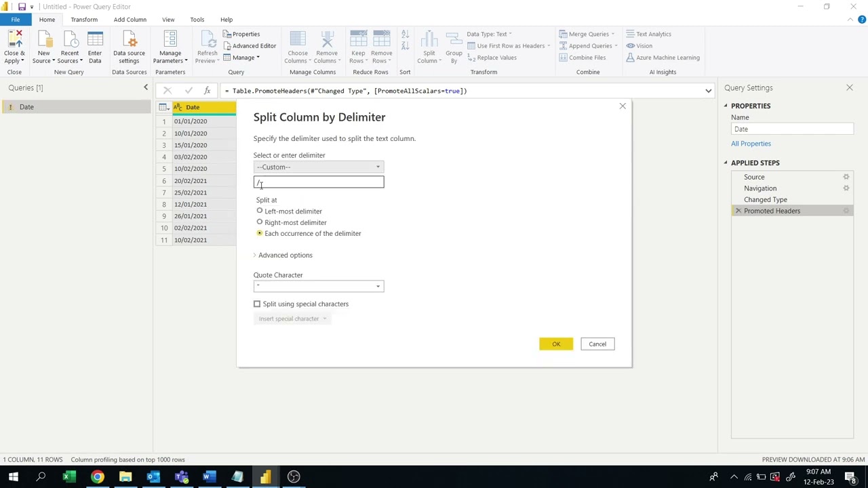This screenshot has width=868, height=488.
Task: Open the Manage dropdown in Query group
Action: 241,58
